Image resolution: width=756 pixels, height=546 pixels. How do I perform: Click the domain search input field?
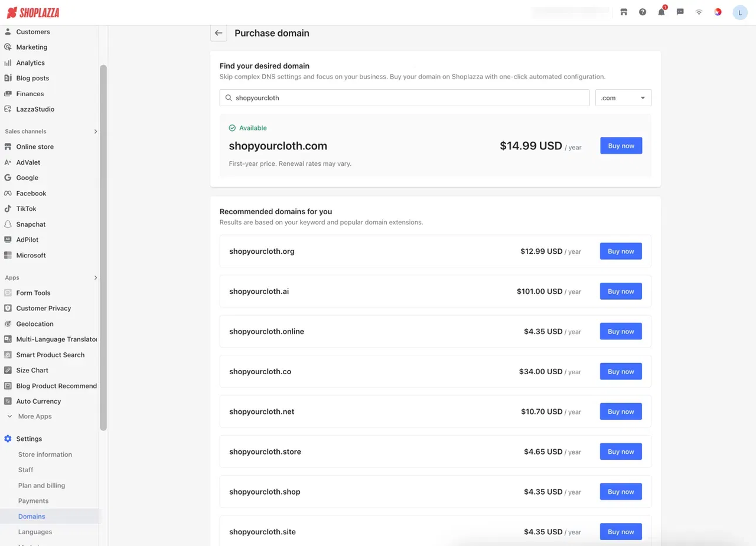405,98
